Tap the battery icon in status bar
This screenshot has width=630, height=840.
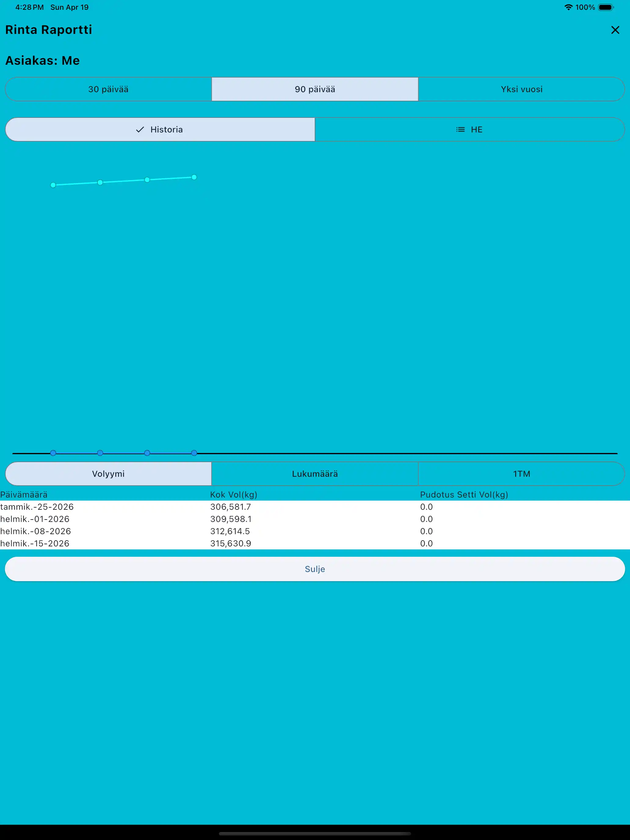click(x=606, y=7)
